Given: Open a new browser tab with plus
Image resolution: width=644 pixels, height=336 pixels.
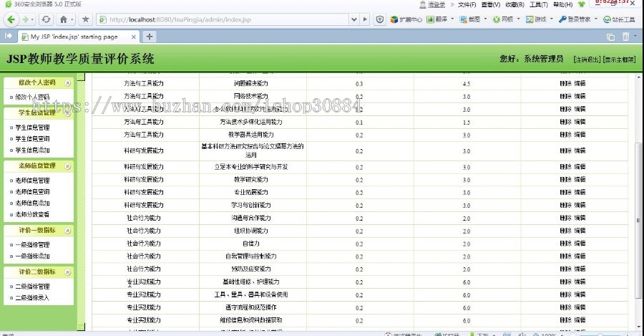Looking at the screenshot, I should [150, 37].
